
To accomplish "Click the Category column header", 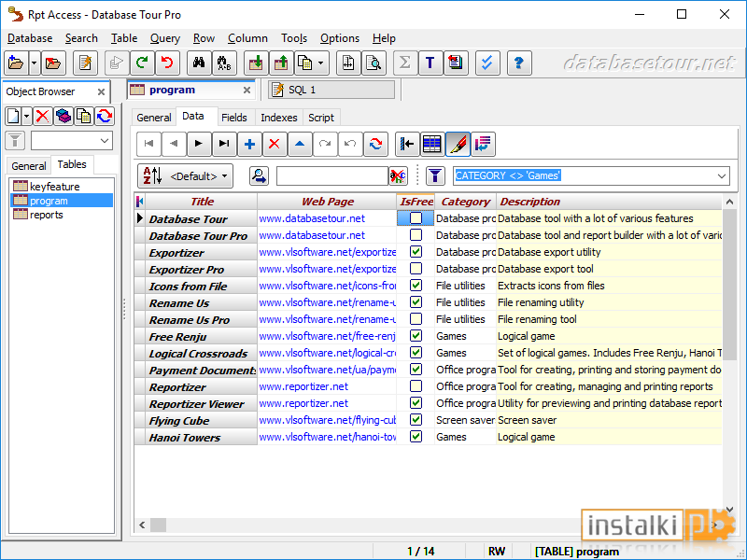I will [465, 202].
